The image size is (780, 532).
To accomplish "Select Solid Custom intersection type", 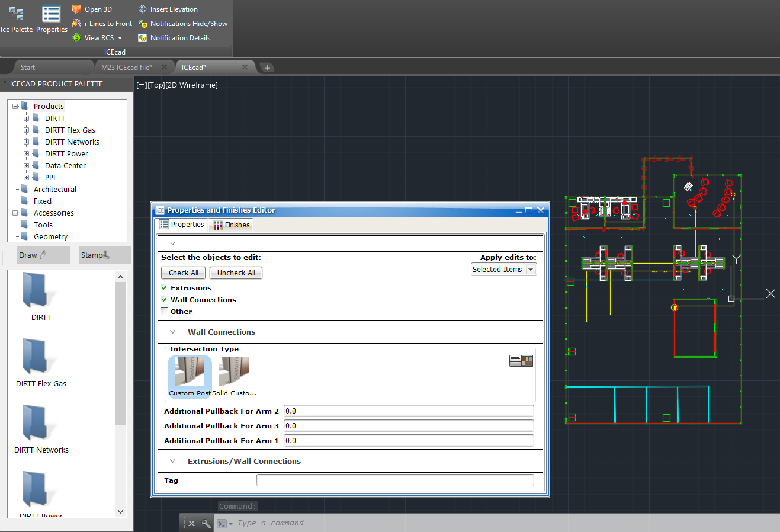I will (x=234, y=376).
